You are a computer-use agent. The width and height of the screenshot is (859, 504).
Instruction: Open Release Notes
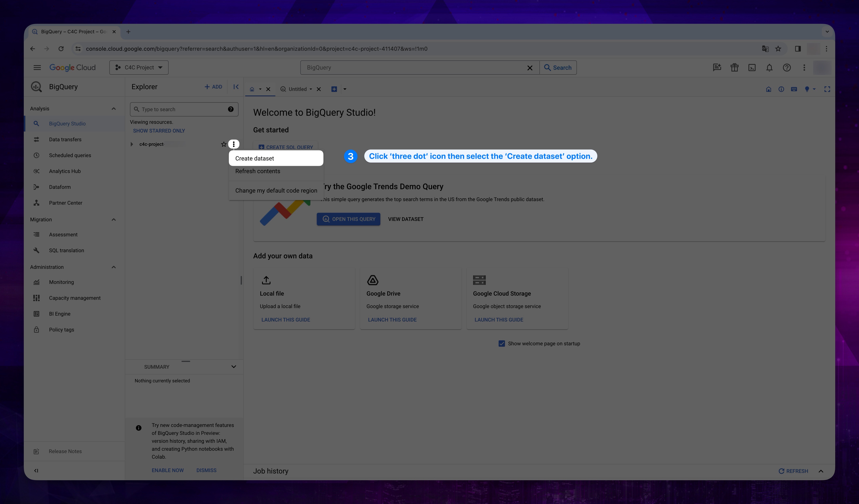[x=74, y=451]
